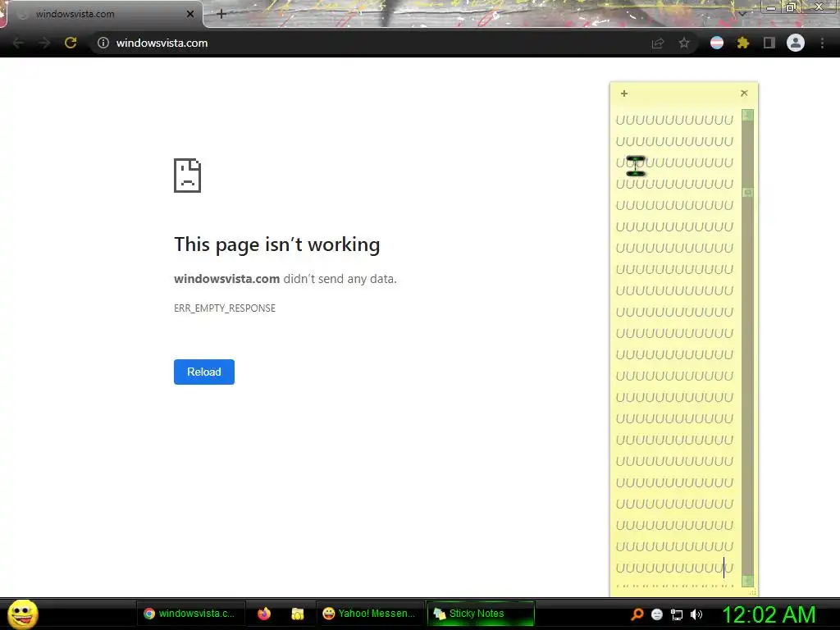Click the blue Reload button
Image resolution: width=840 pixels, height=630 pixels.
point(204,372)
